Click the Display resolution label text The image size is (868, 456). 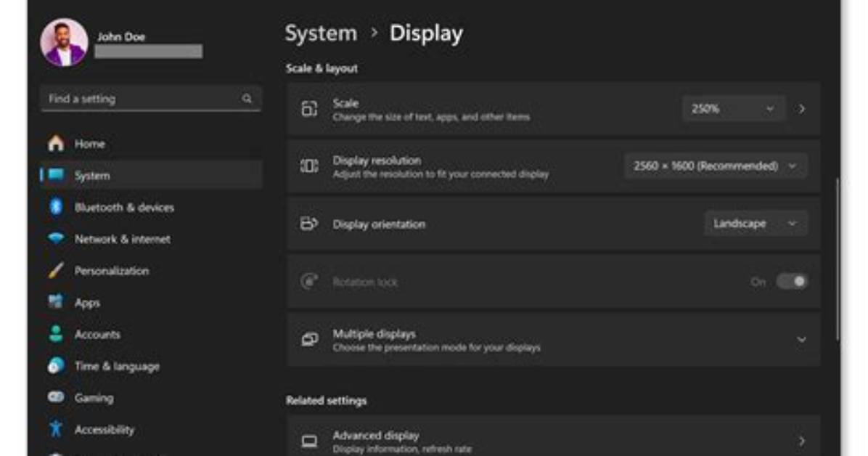pyautogui.click(x=377, y=160)
